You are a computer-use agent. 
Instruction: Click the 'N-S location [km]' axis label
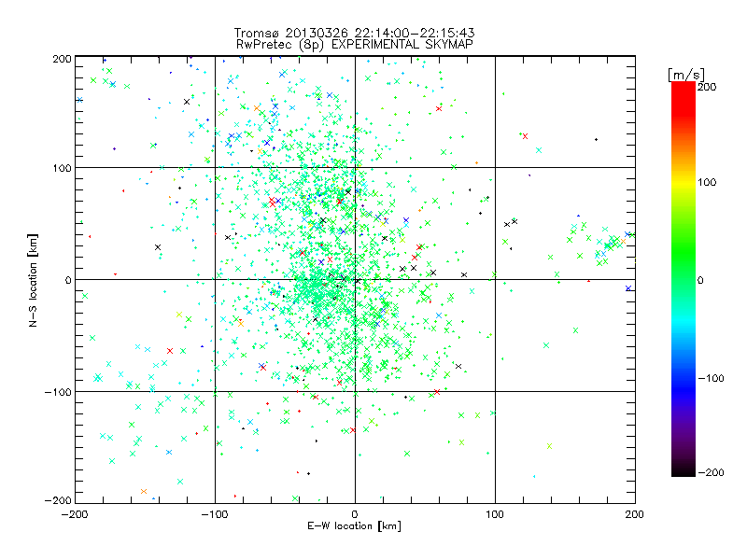33,280
